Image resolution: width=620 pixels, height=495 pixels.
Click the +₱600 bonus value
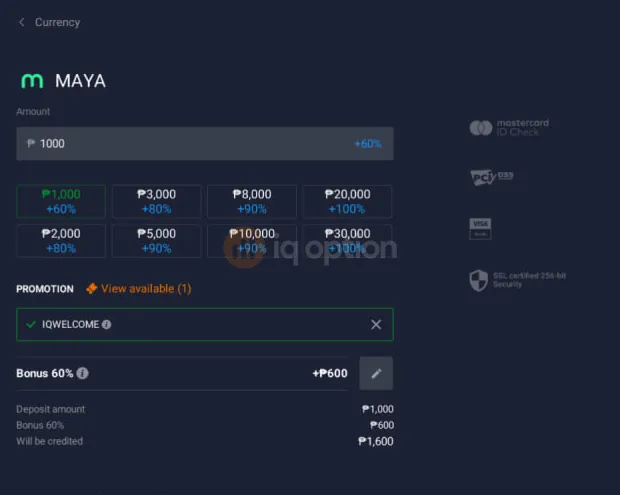(x=330, y=373)
